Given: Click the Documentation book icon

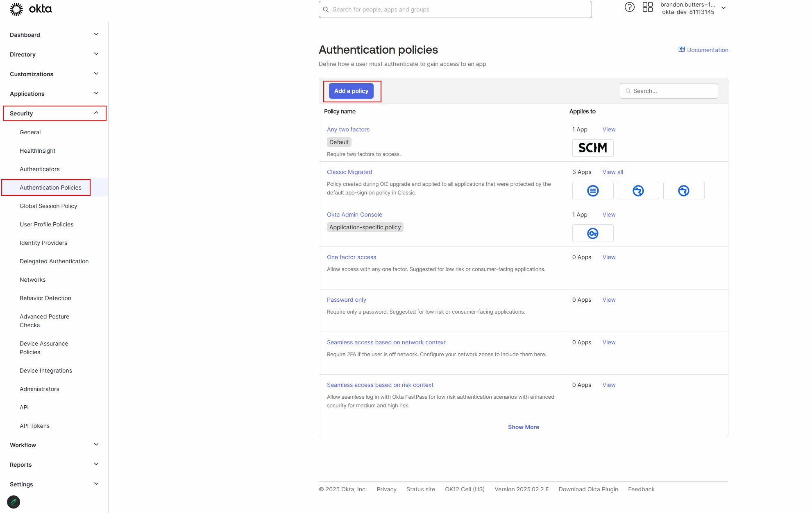Looking at the screenshot, I should pyautogui.click(x=681, y=50).
